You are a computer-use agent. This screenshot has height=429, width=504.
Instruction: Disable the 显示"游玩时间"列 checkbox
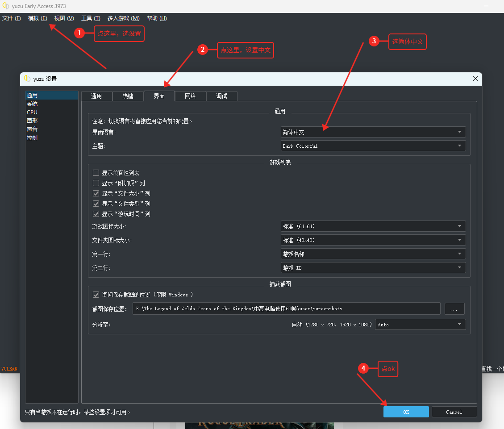[x=96, y=214]
